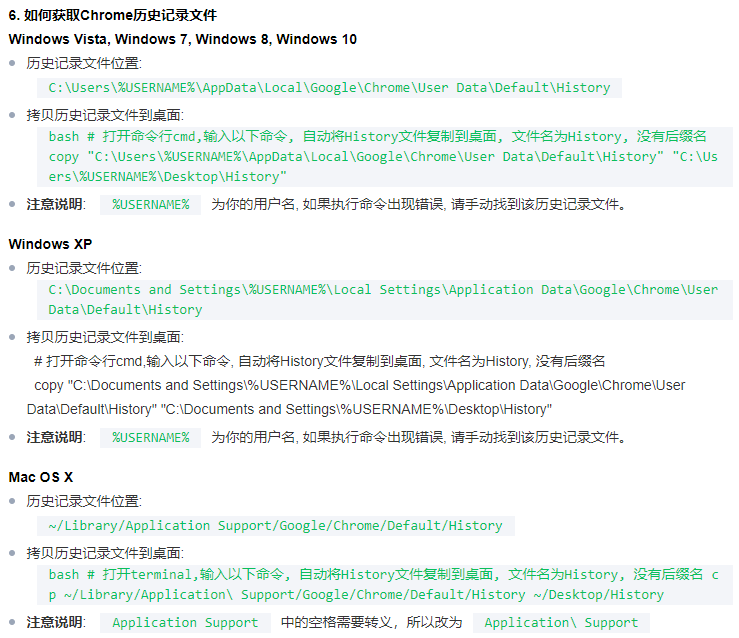Click "历史记录文件位置:" under Mac OS X section
The width and height of the screenshot is (739, 638).
tap(84, 501)
